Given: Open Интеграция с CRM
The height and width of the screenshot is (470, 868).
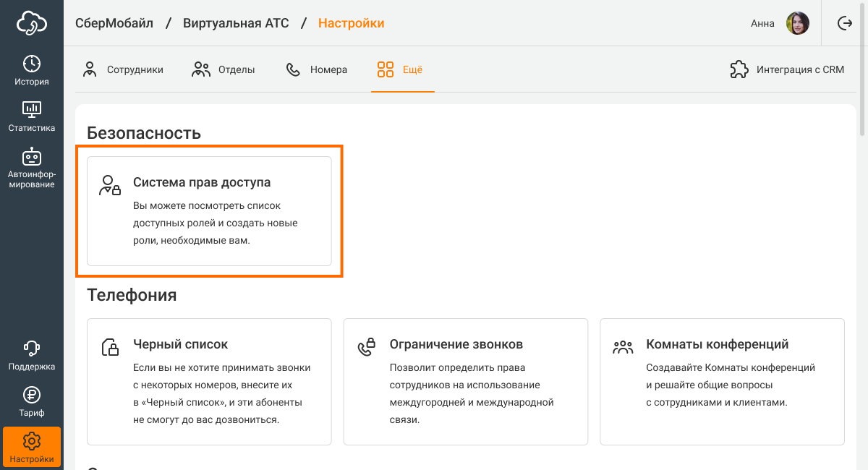Looking at the screenshot, I should pos(787,70).
